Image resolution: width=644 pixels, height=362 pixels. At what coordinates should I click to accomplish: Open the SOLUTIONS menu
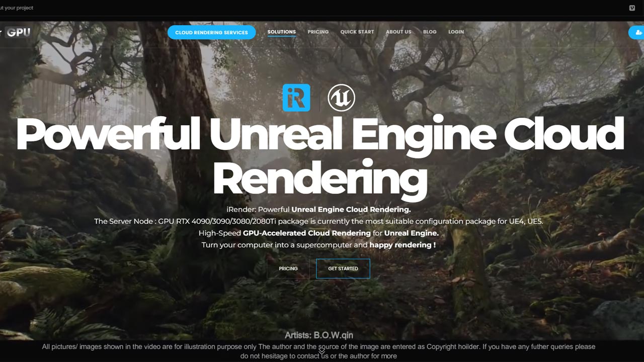pos(281,32)
